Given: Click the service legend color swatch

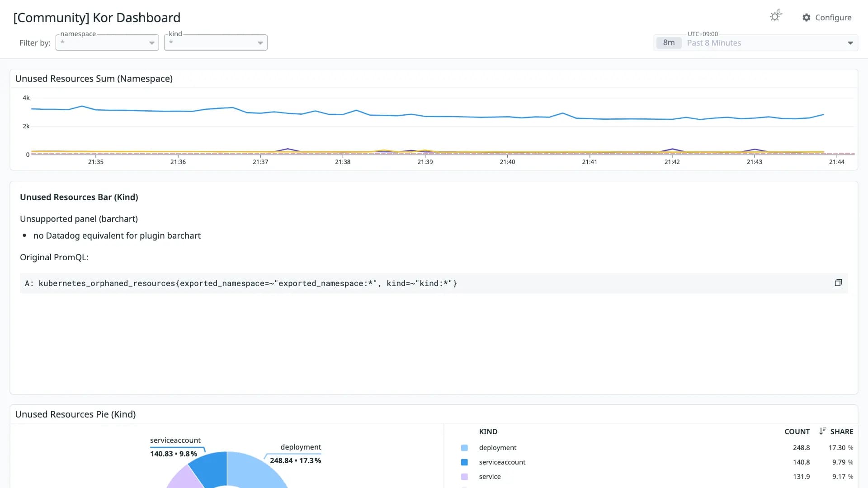Looking at the screenshot, I should point(464,477).
